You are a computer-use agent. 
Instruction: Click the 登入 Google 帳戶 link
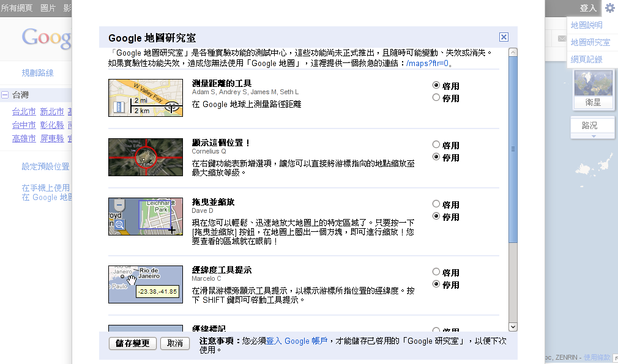tap(297, 341)
